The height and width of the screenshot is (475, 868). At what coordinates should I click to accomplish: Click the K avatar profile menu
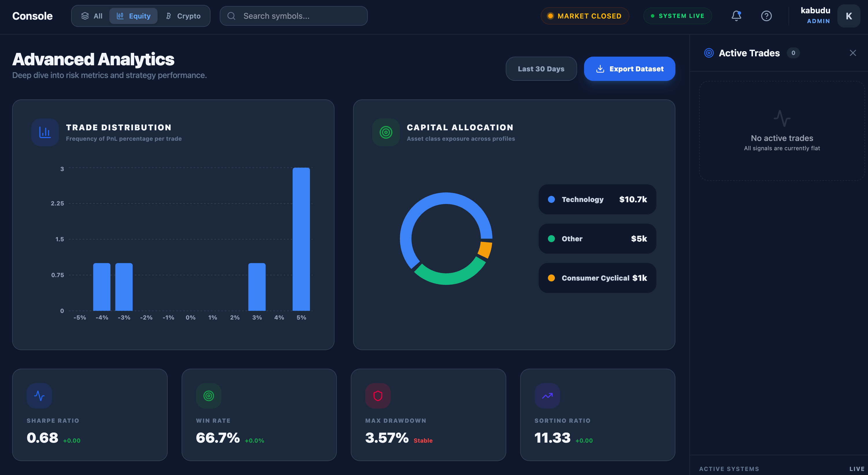848,16
